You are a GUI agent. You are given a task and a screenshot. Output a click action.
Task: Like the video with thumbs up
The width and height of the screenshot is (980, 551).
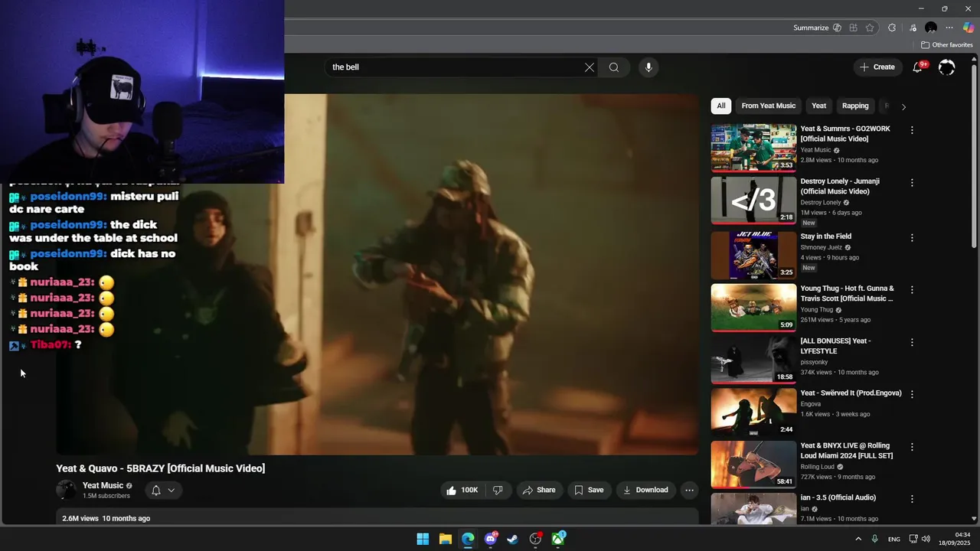coord(462,490)
